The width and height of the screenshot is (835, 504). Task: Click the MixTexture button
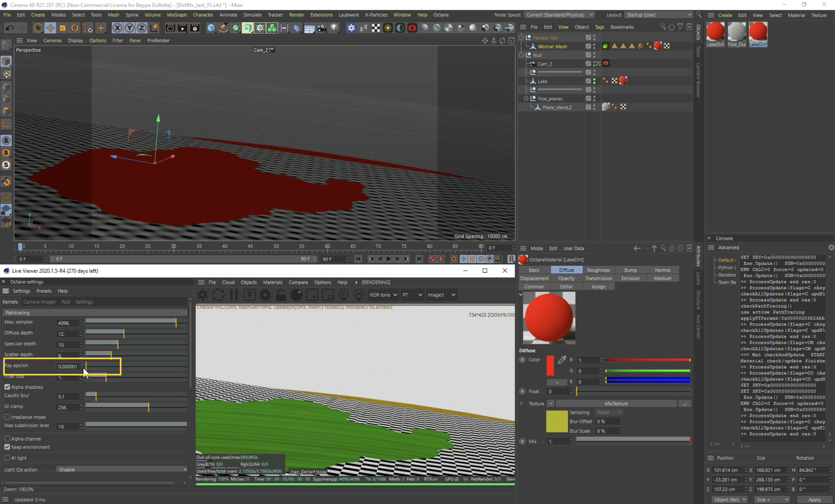(616, 404)
